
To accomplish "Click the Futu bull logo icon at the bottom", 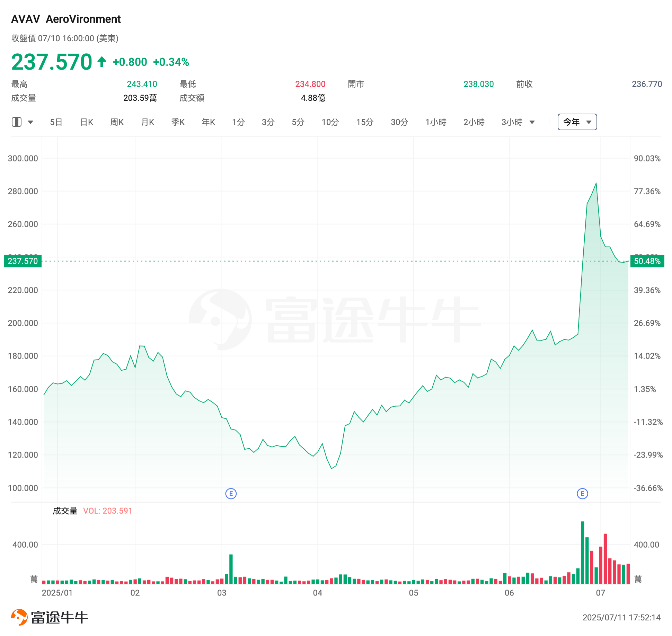I will tap(19, 617).
